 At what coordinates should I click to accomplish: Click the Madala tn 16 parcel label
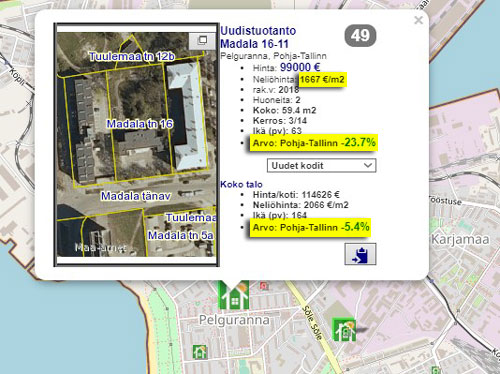140,124
